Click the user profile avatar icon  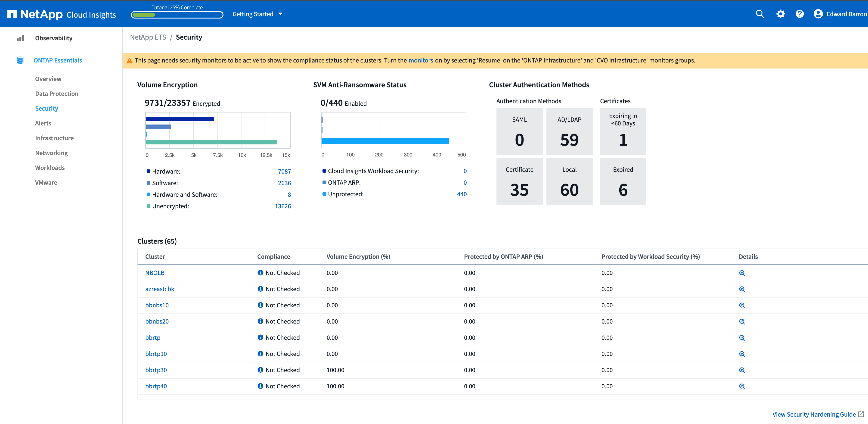(x=818, y=14)
